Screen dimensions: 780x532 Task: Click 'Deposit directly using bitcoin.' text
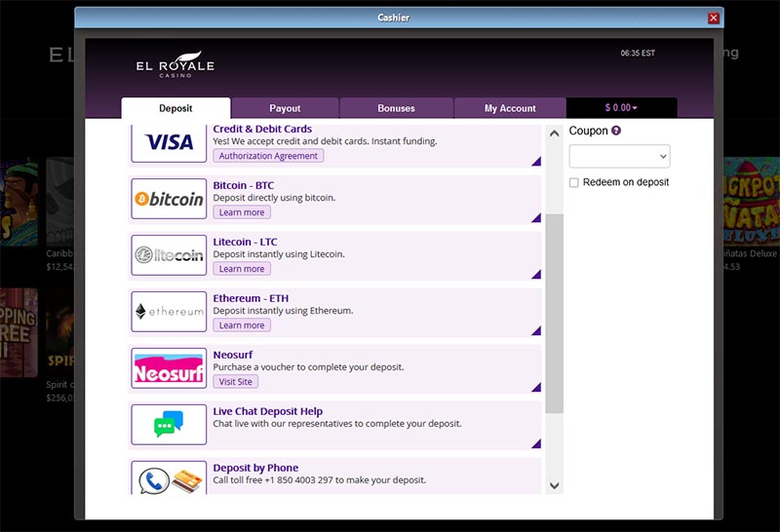pyautogui.click(x=274, y=198)
